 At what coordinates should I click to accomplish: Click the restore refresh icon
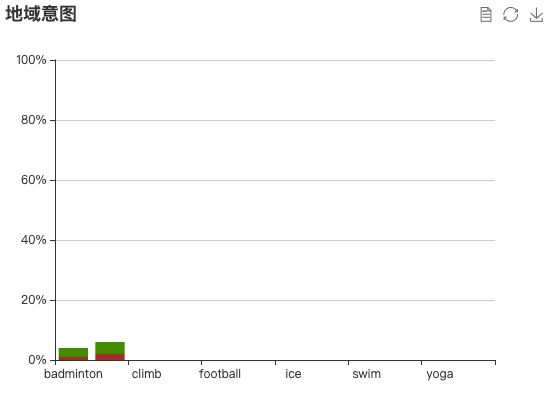[510, 15]
